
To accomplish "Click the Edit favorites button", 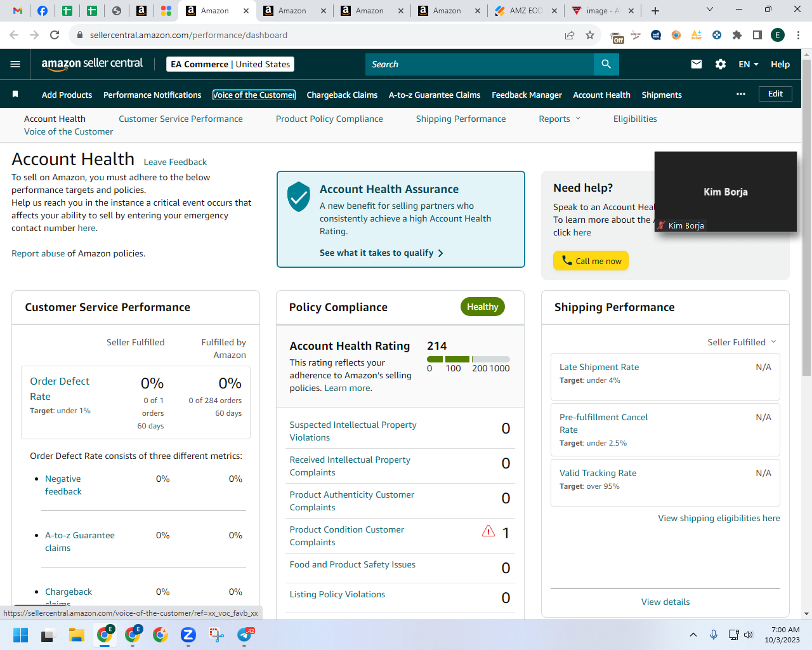I will [775, 94].
